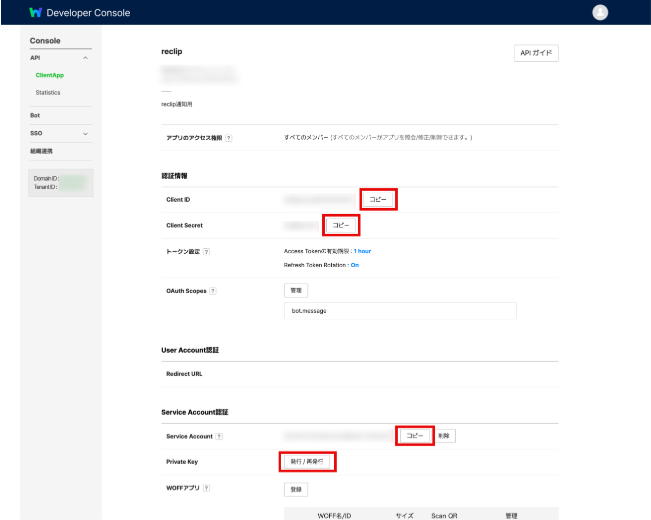This screenshot has height=520, width=651.
Task: Click help icon beside トークン設定
Action: pos(206,252)
